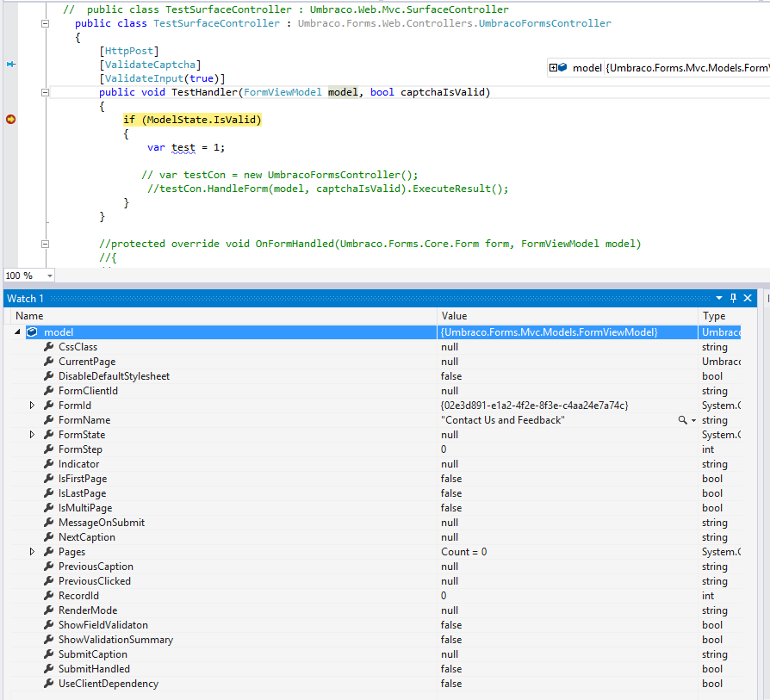770x700 pixels.
Task: Click the property icon beside IsMultiPage
Action: pyautogui.click(x=48, y=508)
